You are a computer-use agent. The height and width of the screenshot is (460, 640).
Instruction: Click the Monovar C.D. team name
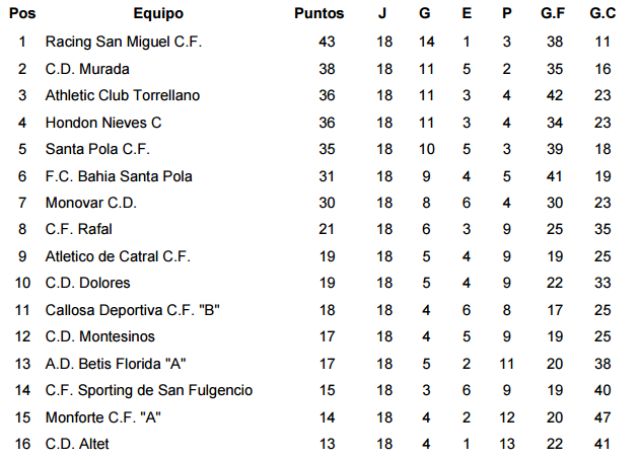click(91, 203)
